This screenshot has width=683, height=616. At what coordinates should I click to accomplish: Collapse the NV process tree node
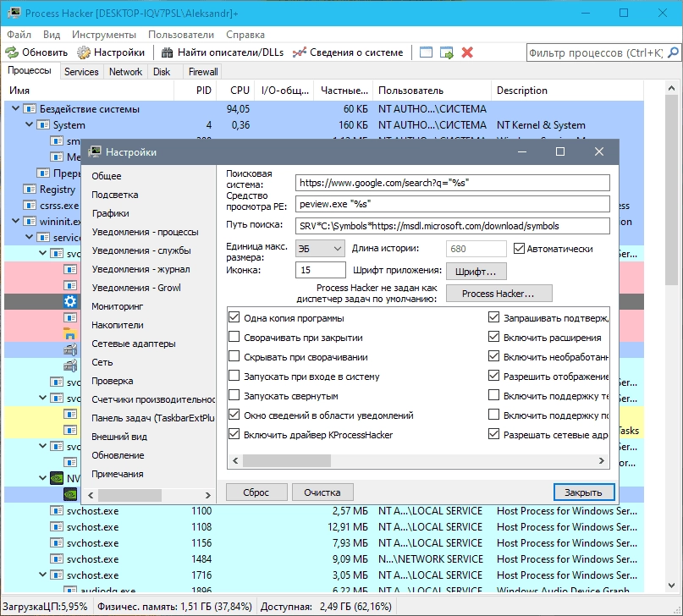coord(42,478)
